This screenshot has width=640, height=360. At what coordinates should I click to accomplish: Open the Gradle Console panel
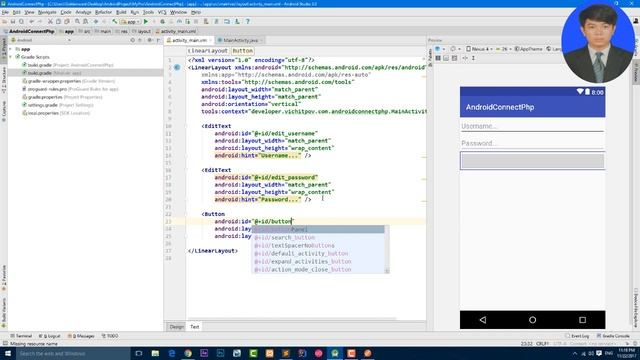click(613, 336)
